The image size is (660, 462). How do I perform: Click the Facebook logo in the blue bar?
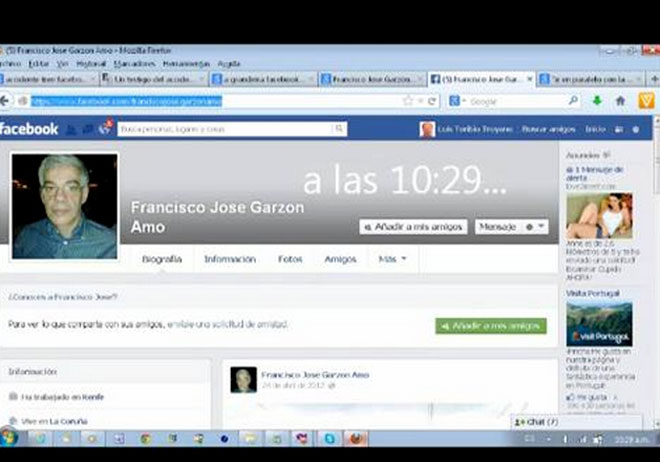28,129
